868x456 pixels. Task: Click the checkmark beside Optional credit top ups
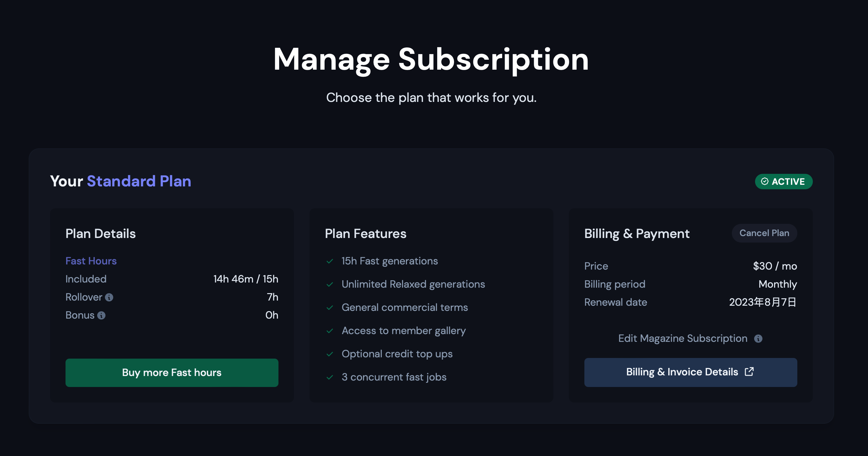330,354
